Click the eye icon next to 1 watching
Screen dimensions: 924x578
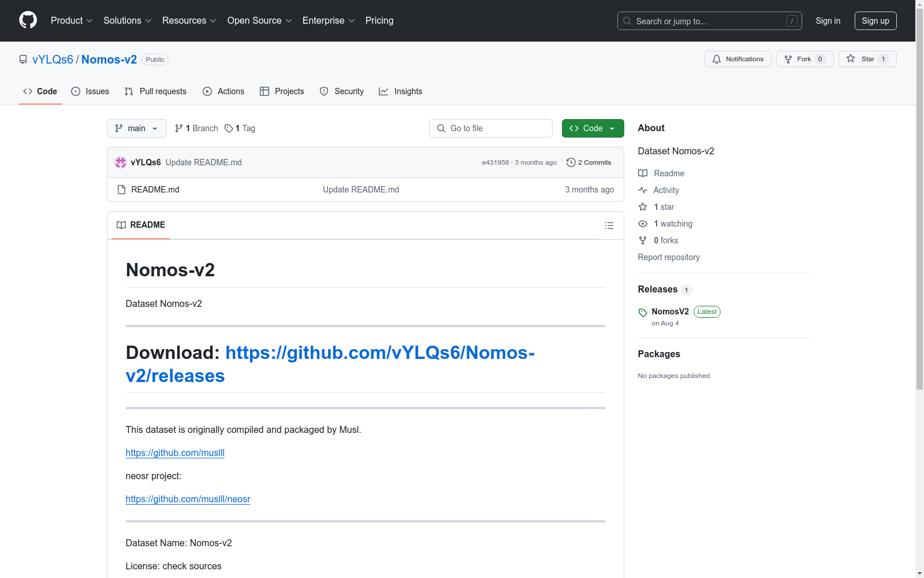pyautogui.click(x=643, y=224)
